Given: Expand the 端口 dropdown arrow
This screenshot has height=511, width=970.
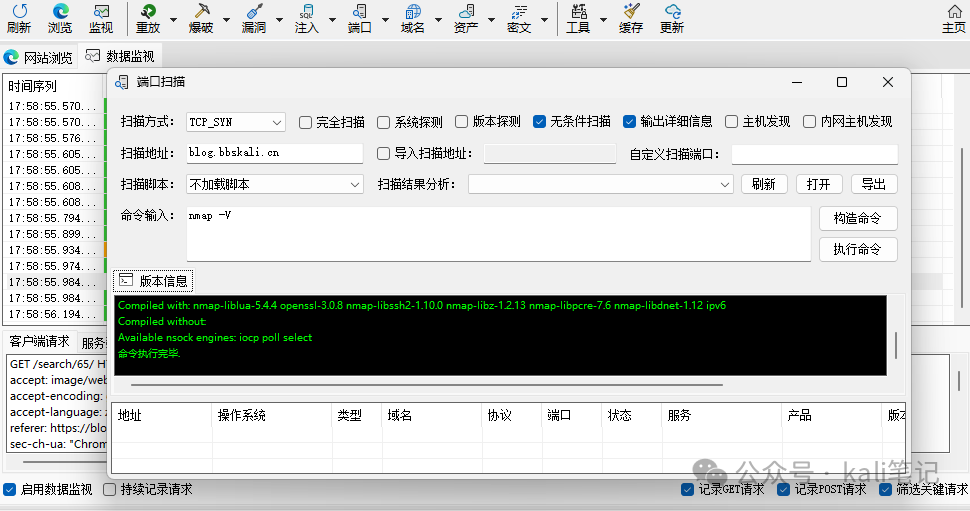Looking at the screenshot, I should coord(385,20).
